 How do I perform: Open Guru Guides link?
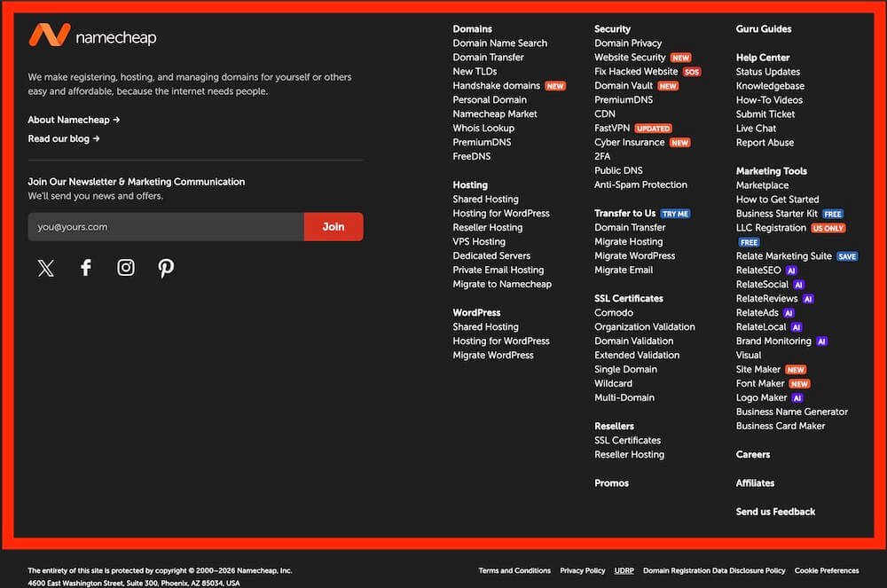pos(763,29)
